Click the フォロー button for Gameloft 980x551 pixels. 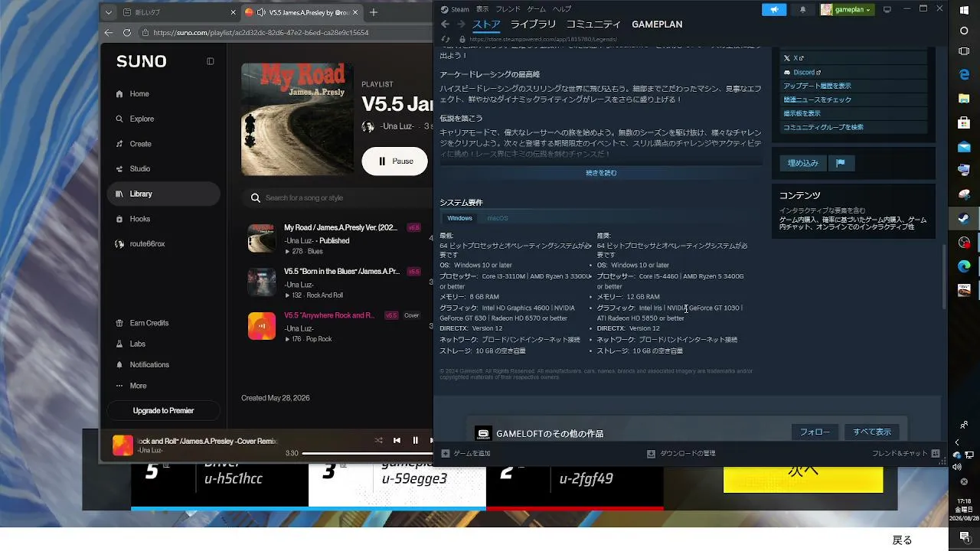point(815,432)
